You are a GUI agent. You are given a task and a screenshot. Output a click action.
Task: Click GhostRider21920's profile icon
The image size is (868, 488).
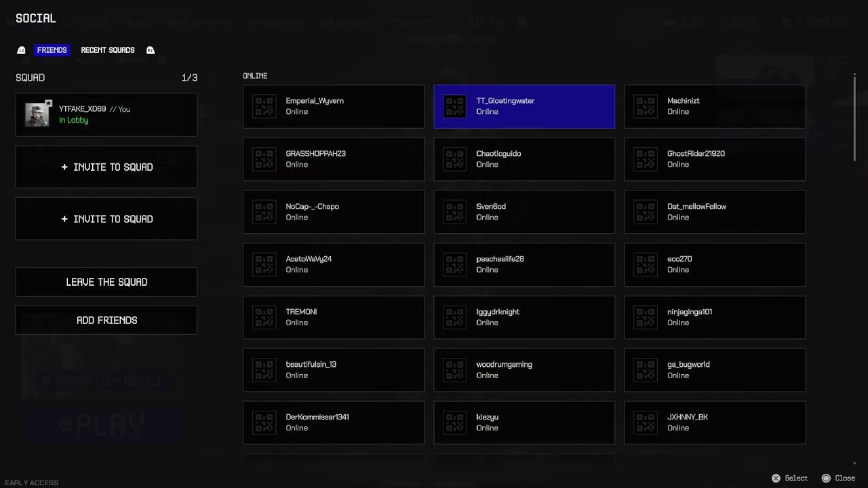646,159
